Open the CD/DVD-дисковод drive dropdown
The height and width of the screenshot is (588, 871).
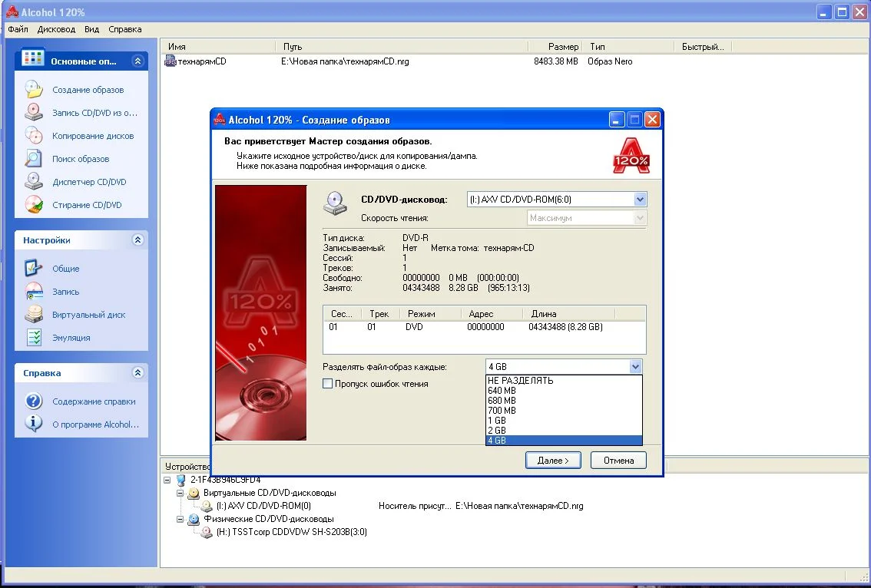[640, 200]
